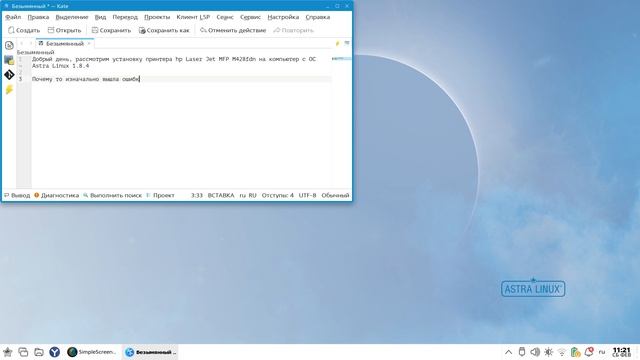The image size is (640, 360).
Task: Click the Открыть (Open) toolbar button
Action: 64,30
